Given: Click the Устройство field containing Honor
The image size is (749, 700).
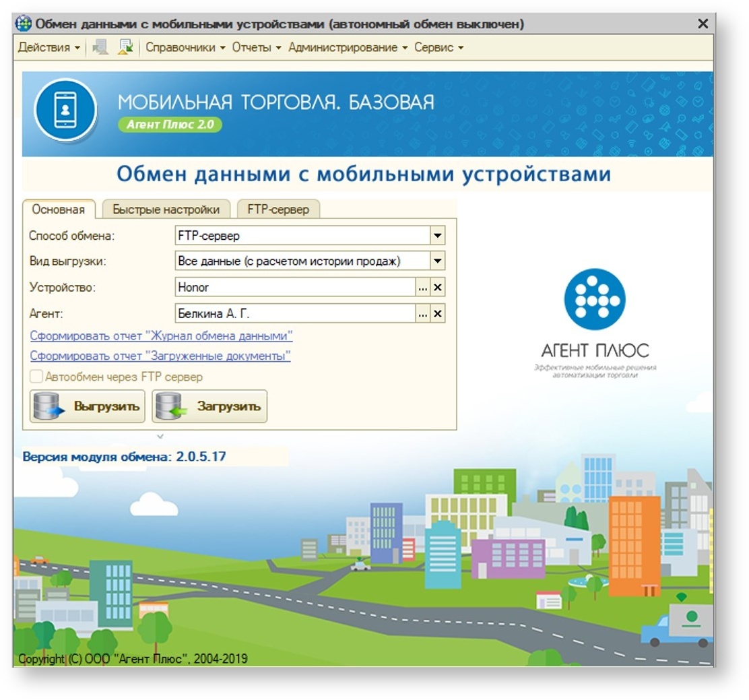Looking at the screenshot, I should point(295,287).
